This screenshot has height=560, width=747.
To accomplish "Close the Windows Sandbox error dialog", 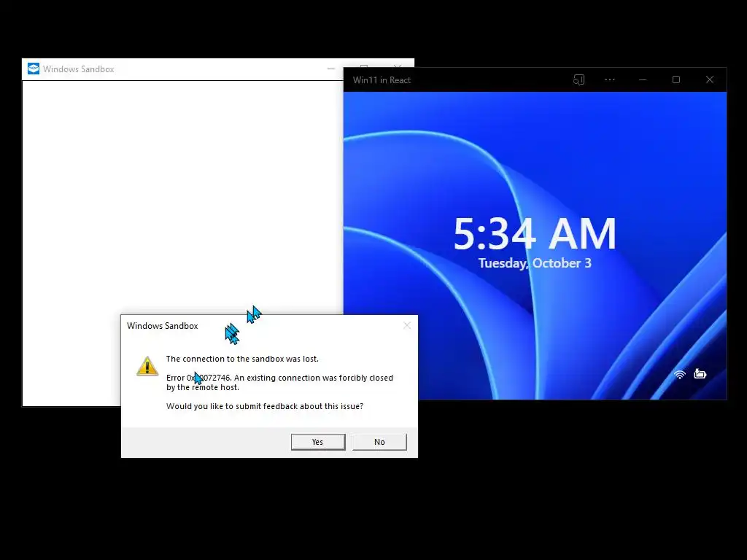I will point(407,326).
